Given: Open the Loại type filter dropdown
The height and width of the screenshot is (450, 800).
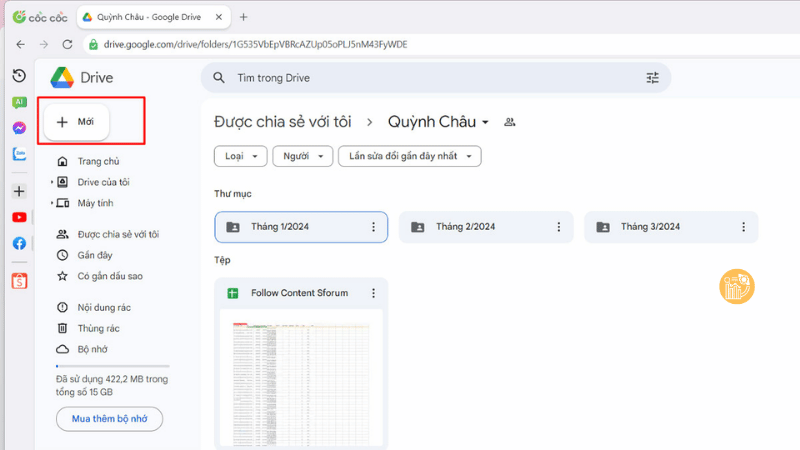Looking at the screenshot, I should (240, 156).
